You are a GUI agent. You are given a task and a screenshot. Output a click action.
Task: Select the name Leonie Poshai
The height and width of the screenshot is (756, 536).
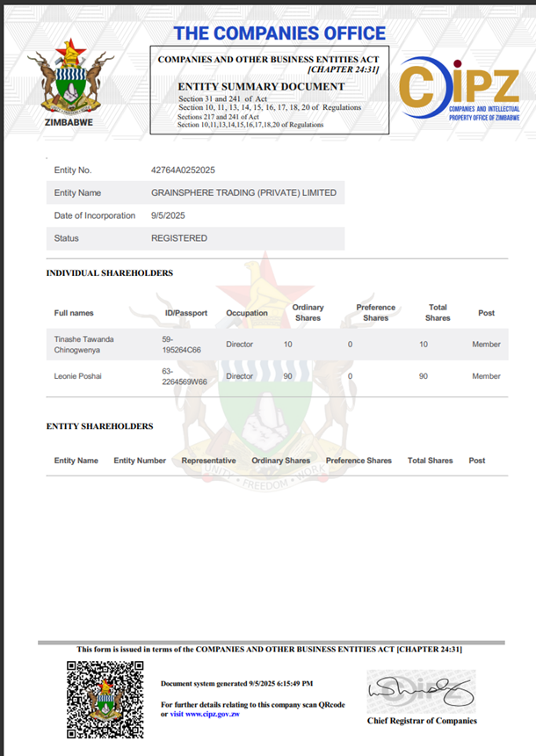(77, 376)
